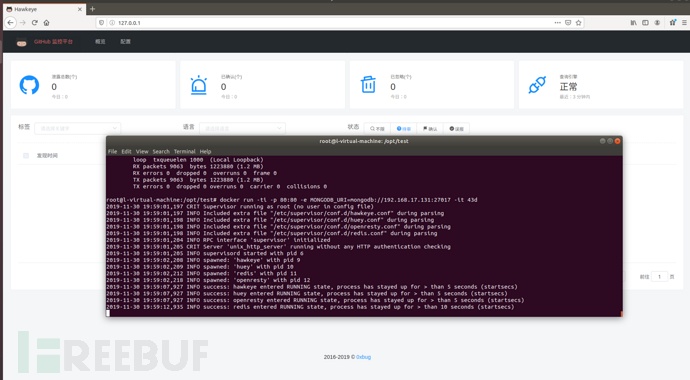Open the Firefox hamburger menu

click(x=685, y=22)
